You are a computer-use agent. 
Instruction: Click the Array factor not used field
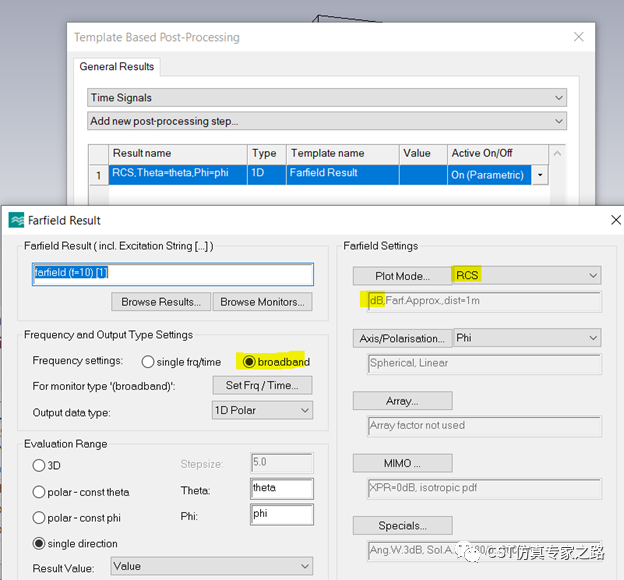click(x=484, y=426)
